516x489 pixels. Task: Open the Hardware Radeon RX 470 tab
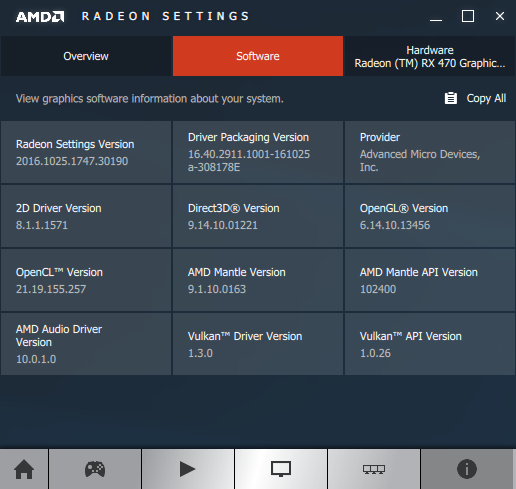tap(430, 56)
